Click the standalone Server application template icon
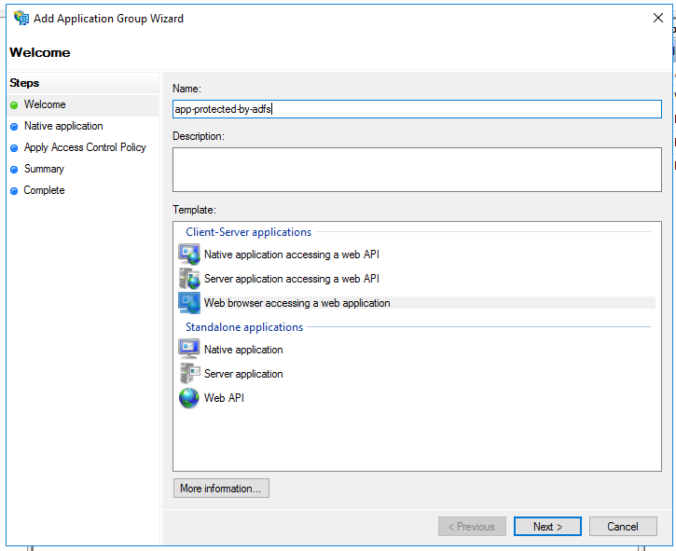 pyautogui.click(x=189, y=373)
